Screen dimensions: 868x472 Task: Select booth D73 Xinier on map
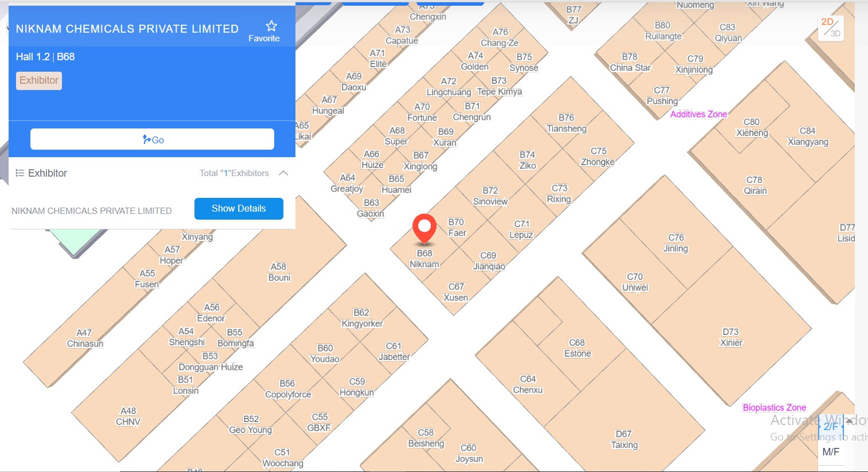tap(731, 337)
